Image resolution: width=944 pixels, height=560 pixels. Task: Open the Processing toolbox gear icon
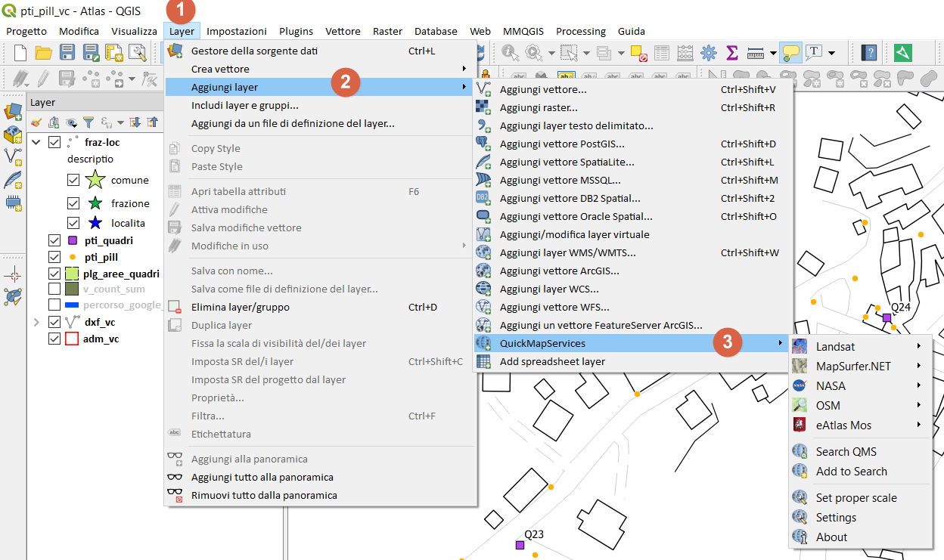coord(710,52)
